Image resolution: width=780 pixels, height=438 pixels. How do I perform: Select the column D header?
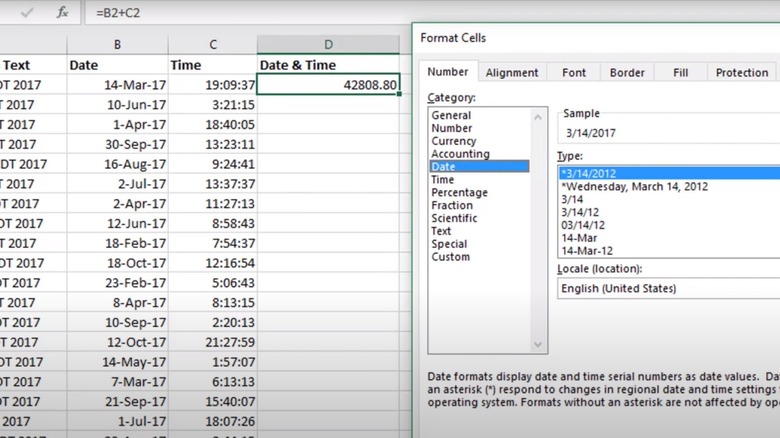coord(329,45)
